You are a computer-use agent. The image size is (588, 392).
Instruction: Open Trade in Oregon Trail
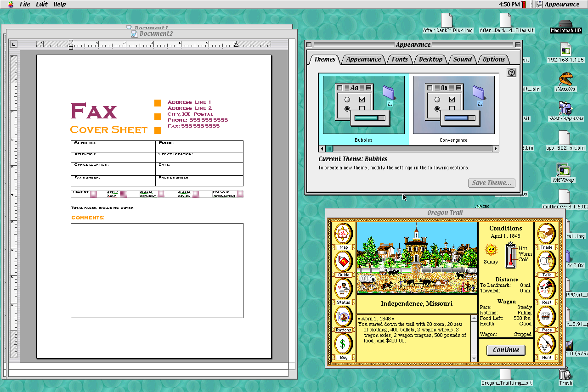pos(546,235)
